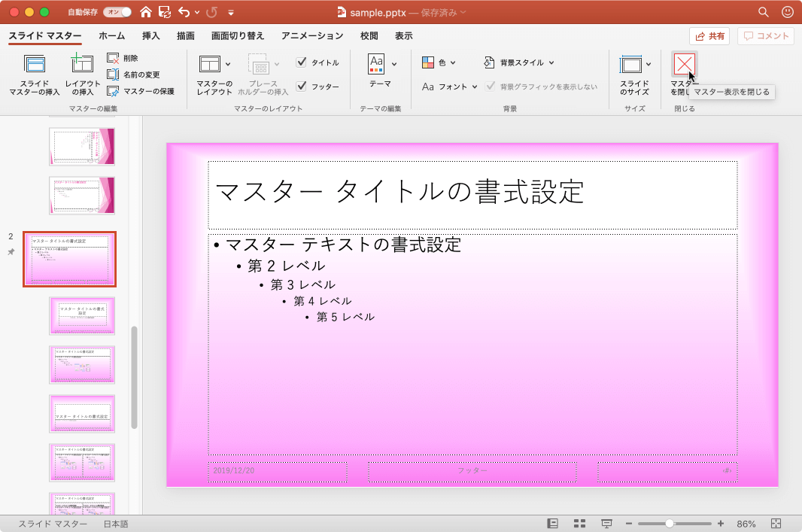802x532 pixels.
Task: Uncheck the Footer (フッター) checkbox
Action: click(x=302, y=87)
